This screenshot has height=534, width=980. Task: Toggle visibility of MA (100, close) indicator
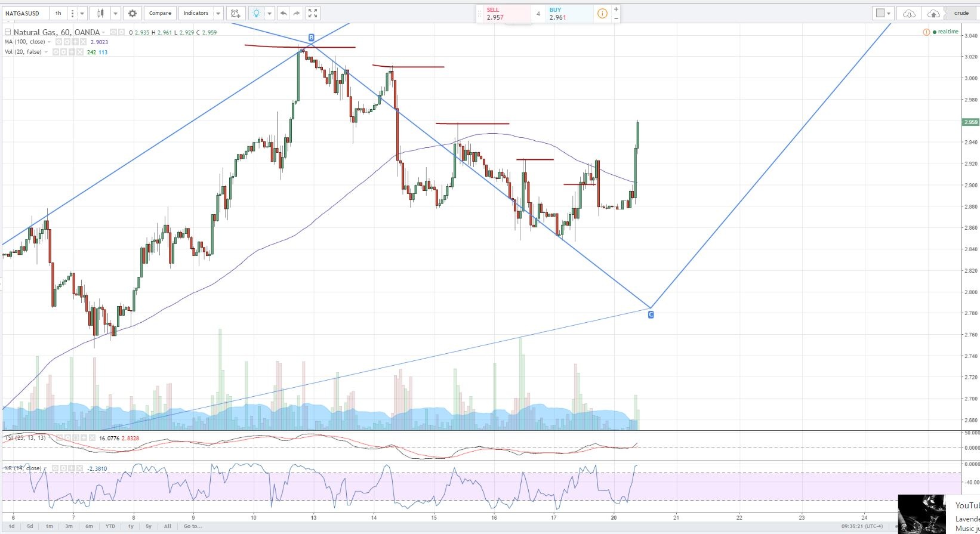point(59,42)
